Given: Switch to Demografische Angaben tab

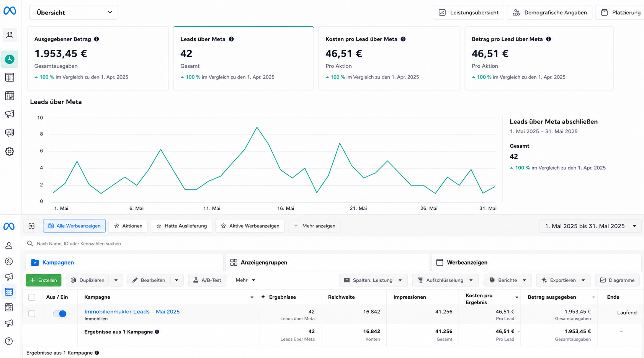Looking at the screenshot, I should click(x=549, y=12).
